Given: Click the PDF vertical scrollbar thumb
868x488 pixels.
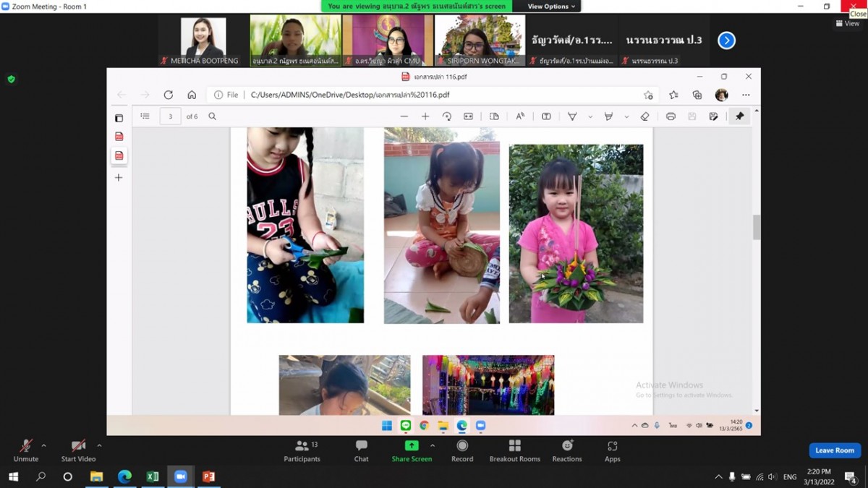Looking at the screenshot, I should 757,227.
